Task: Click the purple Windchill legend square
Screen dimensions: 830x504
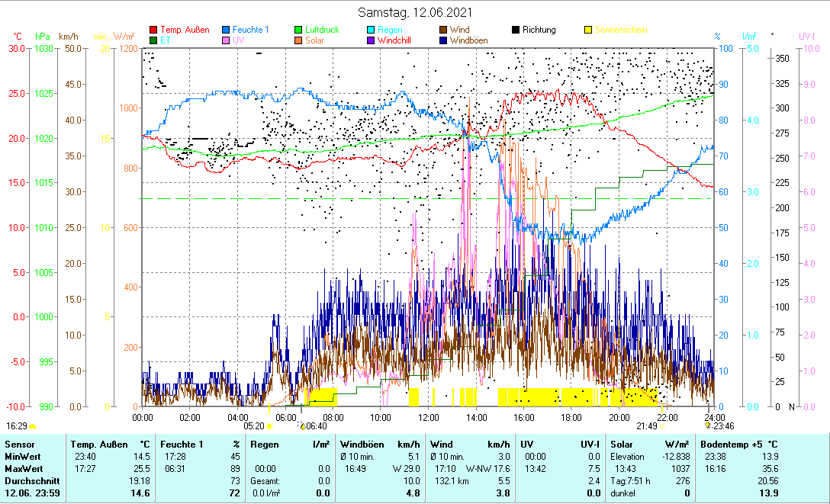Action: (371, 40)
